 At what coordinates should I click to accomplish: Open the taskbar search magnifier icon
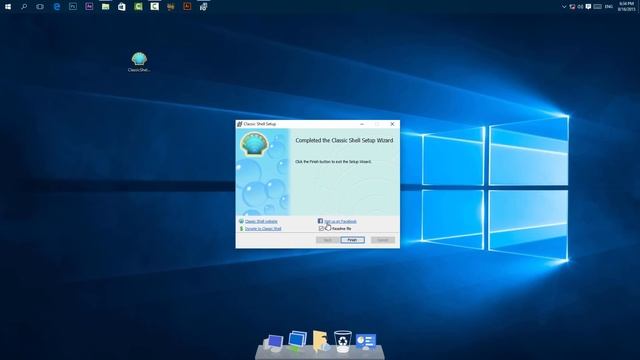coord(24,7)
